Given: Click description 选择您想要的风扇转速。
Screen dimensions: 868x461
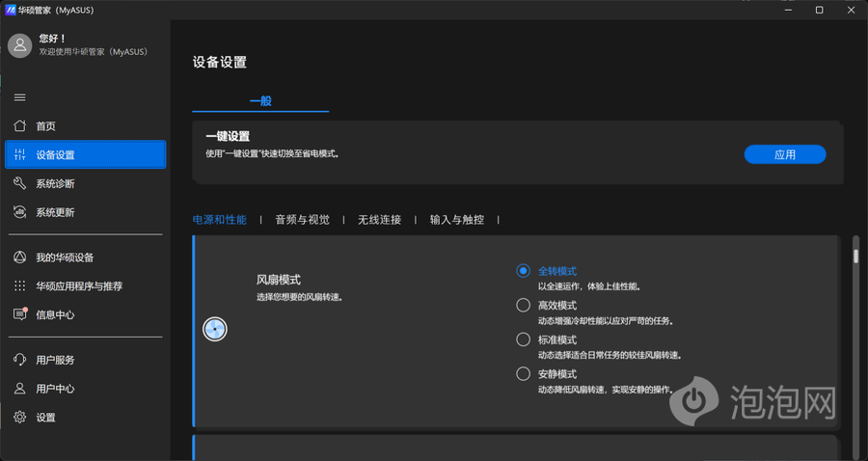Looking at the screenshot, I should pos(300,297).
